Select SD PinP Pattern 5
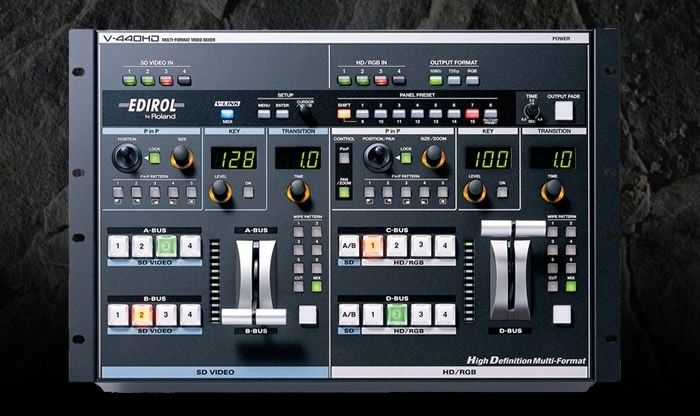 pos(191,193)
